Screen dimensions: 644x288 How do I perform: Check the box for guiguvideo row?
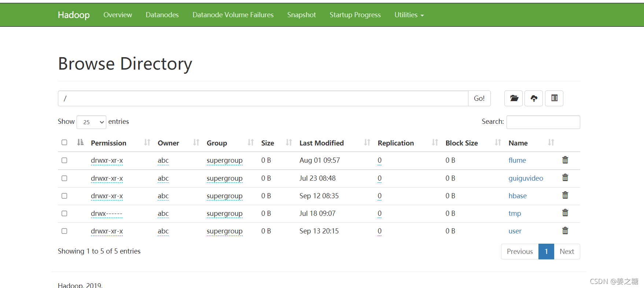point(65,178)
